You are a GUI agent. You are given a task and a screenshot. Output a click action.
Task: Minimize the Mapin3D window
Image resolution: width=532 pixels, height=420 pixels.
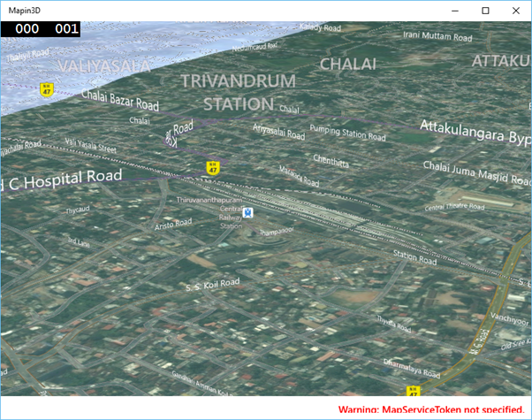point(455,11)
